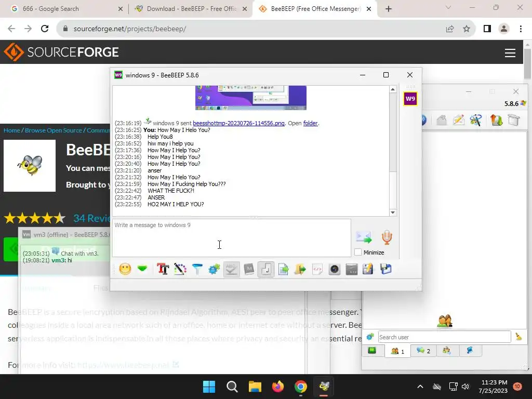532x399 pixels.
Task: Click the compose message pencil envelope icon
Action: pos(459,120)
